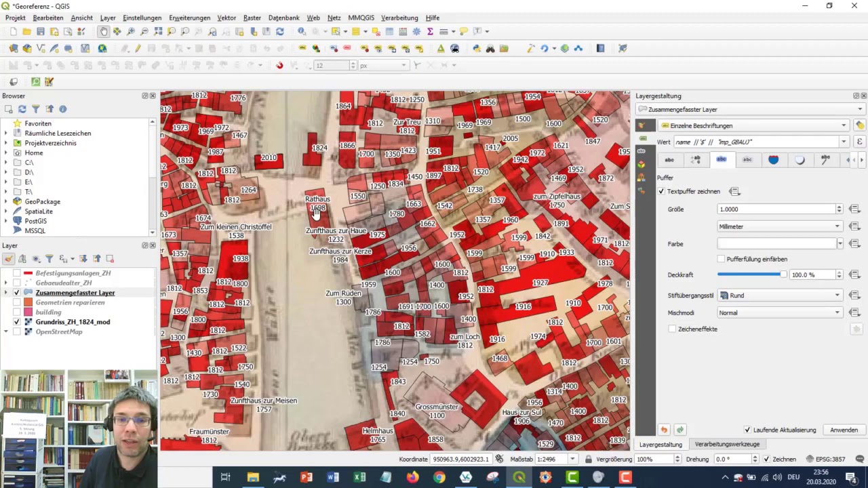Open the text annotation toolbar icon
This screenshot has height=488, width=868.
click(477, 31)
